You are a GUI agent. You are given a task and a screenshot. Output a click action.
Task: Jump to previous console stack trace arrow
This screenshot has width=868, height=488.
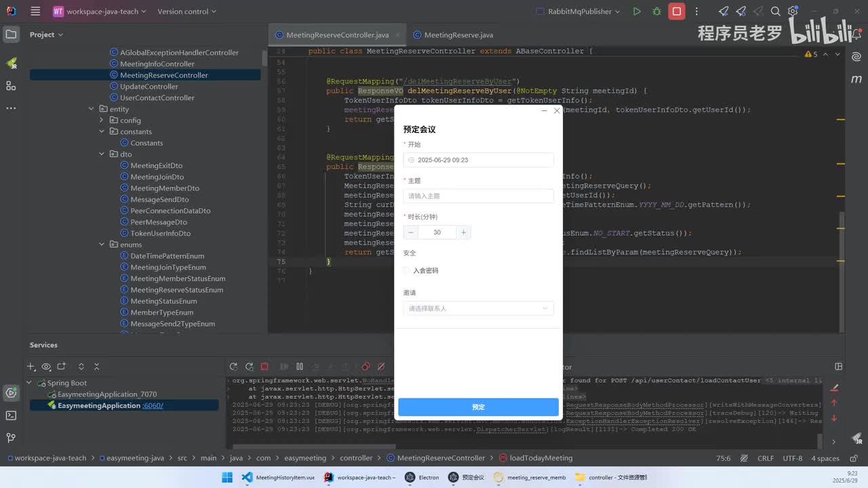tap(835, 403)
